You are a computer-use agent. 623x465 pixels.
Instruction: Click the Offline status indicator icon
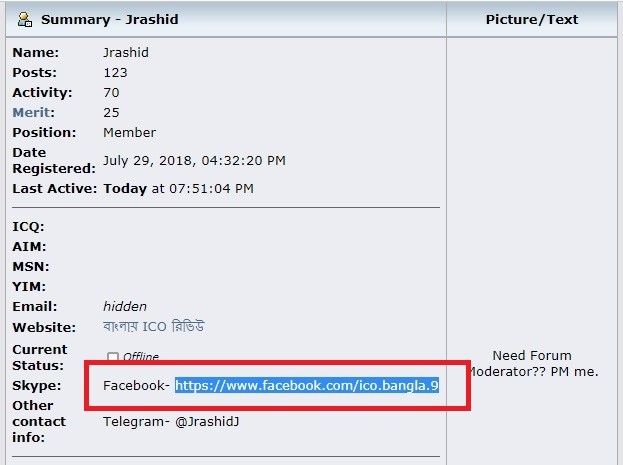click(x=113, y=356)
